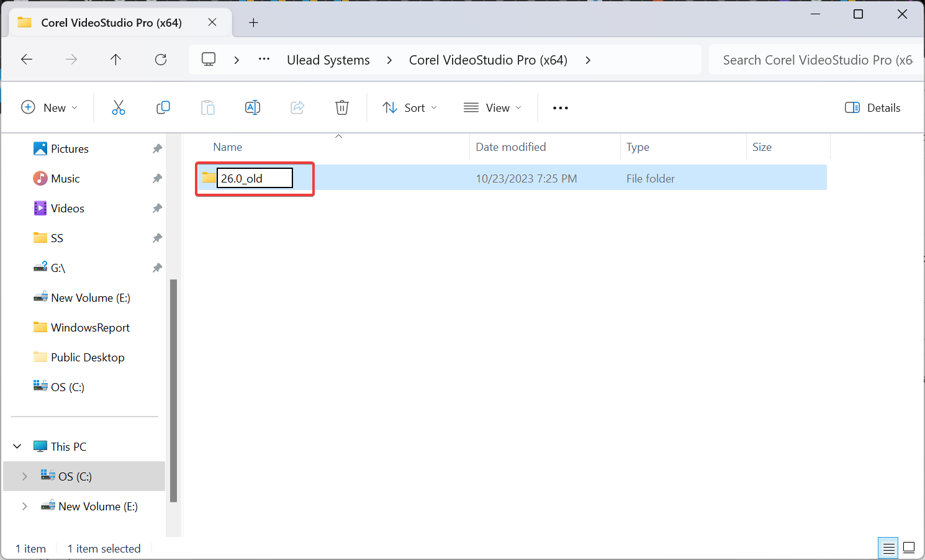925x560 pixels.
Task: Open pinned OS (C:) below Public Desktop
Action: coord(68,387)
